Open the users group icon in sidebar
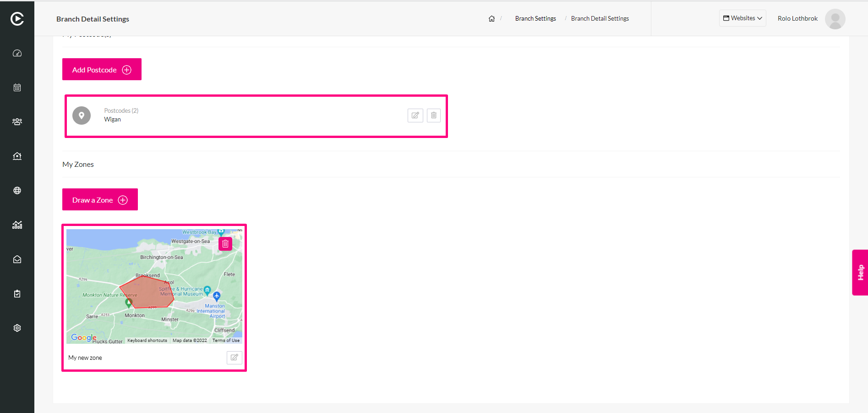 [x=17, y=122]
